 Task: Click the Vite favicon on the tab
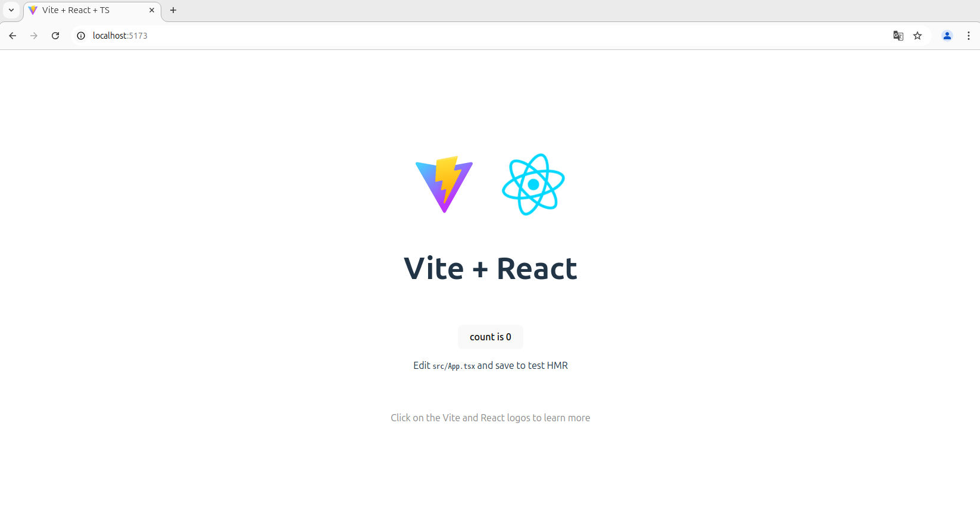coord(33,10)
